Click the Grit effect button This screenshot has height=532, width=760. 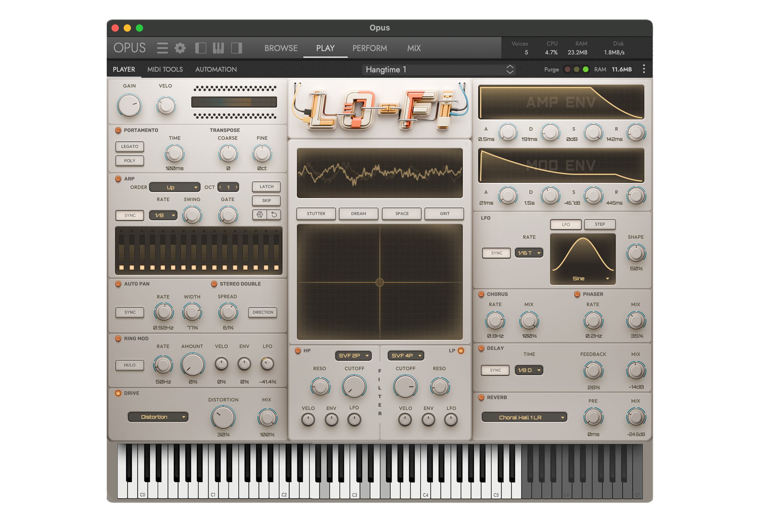tap(444, 214)
